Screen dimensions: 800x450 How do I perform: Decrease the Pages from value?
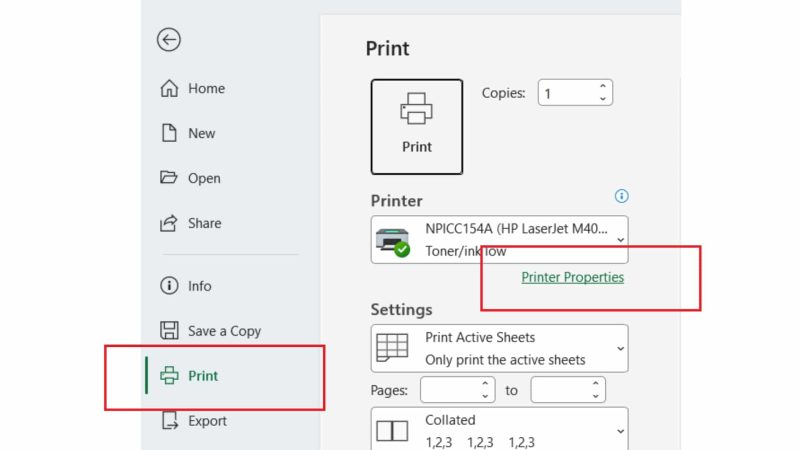[485, 396]
